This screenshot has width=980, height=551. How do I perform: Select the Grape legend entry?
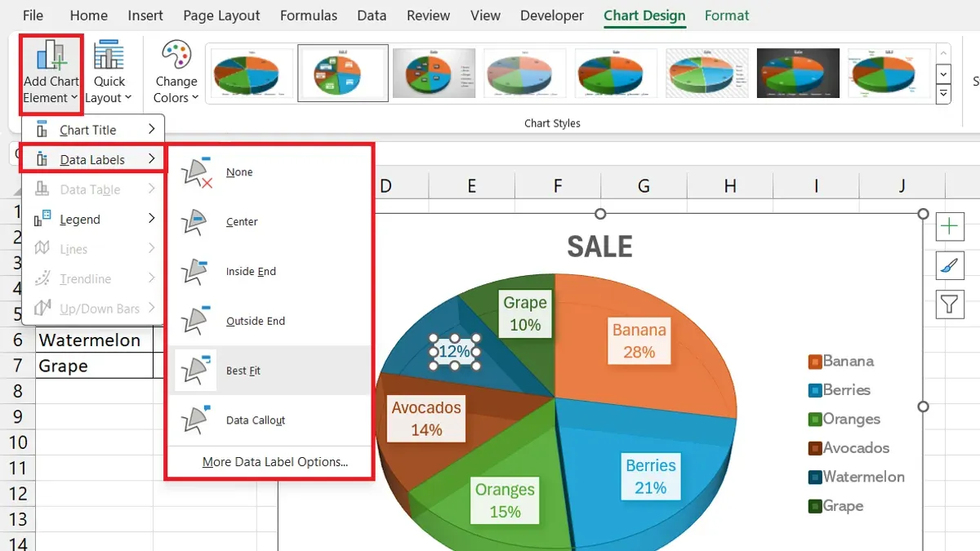pyautogui.click(x=835, y=506)
